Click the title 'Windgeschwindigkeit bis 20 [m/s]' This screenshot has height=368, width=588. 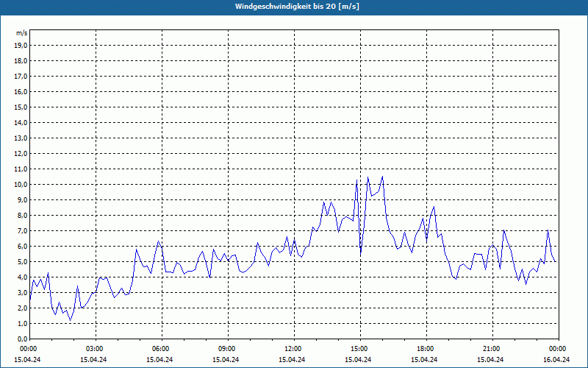(297, 7)
